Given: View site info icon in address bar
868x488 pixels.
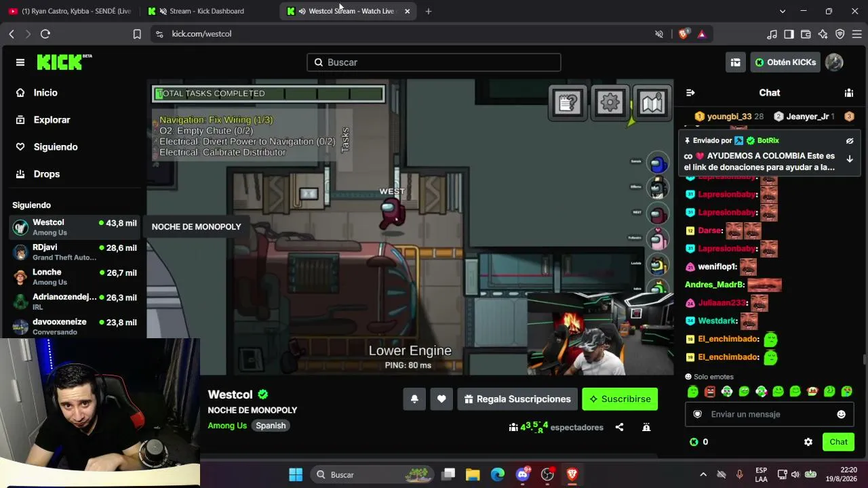Looking at the screenshot, I should (159, 34).
